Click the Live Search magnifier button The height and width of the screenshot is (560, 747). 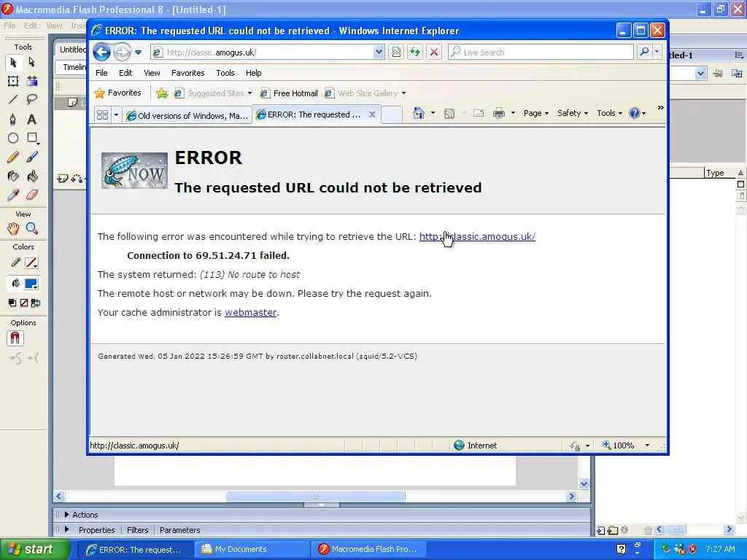(x=644, y=52)
